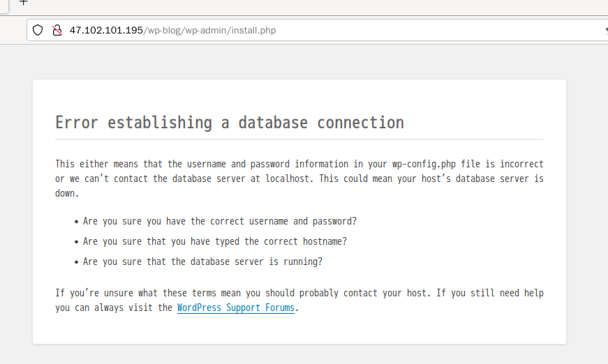Screen dimensions: 608x364
Task: Open a new browser tab with plus
Action: click(23, 2)
